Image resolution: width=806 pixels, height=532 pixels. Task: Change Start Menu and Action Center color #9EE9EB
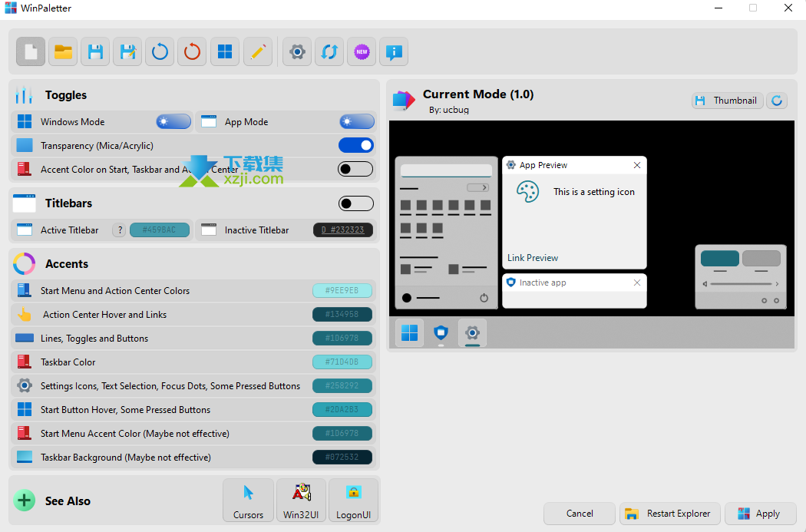coord(342,291)
